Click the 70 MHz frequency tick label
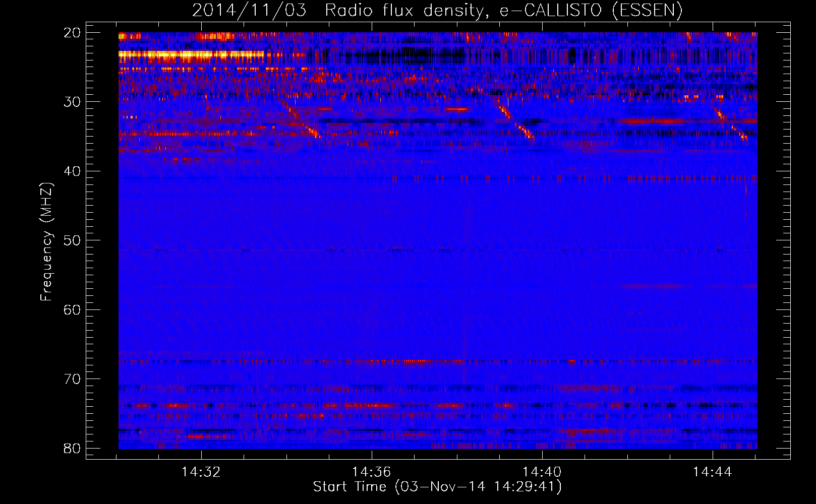The image size is (816, 504). [72, 379]
